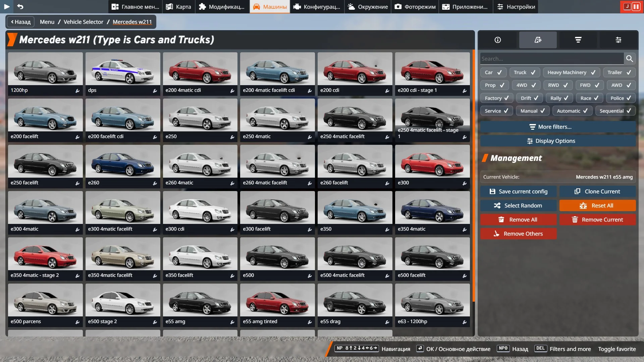Click Remove All button

[519, 220]
